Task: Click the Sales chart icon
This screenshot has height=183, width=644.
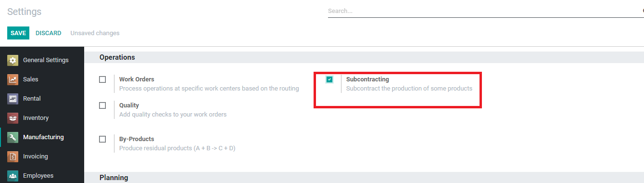Action: pyautogui.click(x=13, y=79)
